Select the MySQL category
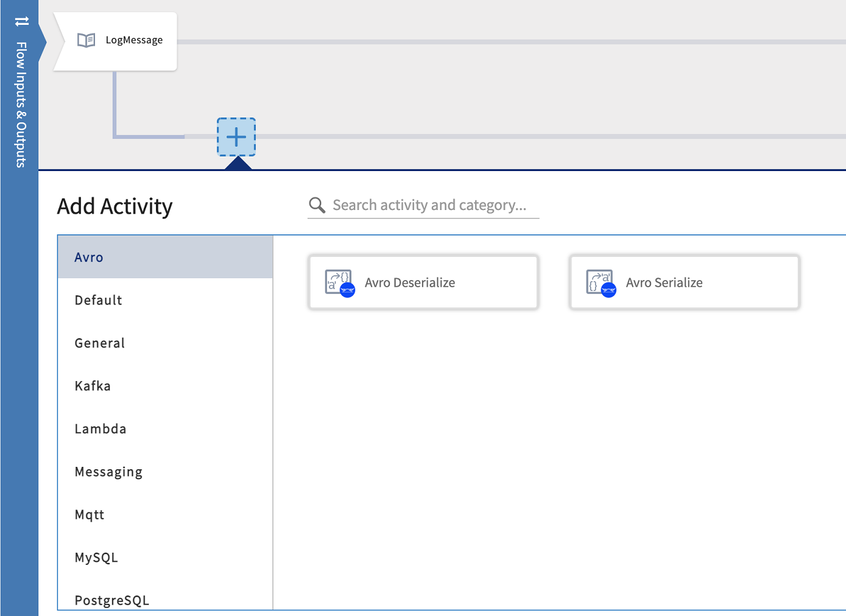846x616 pixels. click(96, 558)
